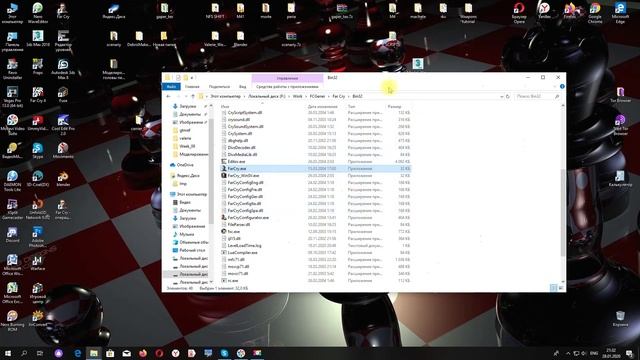Select the CryScriptSystem.dll row
640x360 pixels.
(316, 113)
